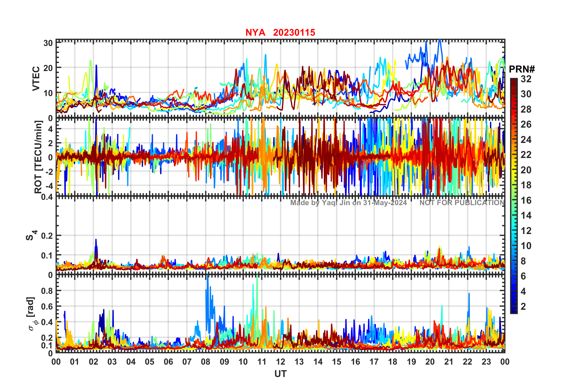Click colorbar tick label '32'

click(526, 79)
